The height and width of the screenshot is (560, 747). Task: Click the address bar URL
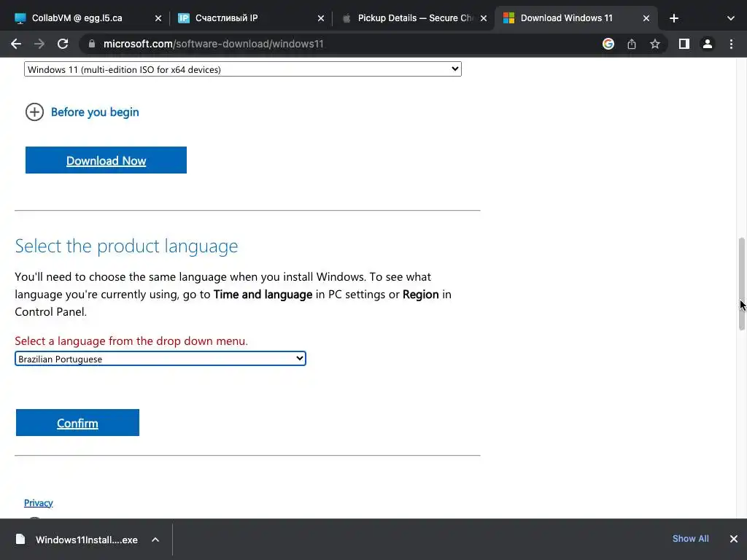tap(214, 44)
